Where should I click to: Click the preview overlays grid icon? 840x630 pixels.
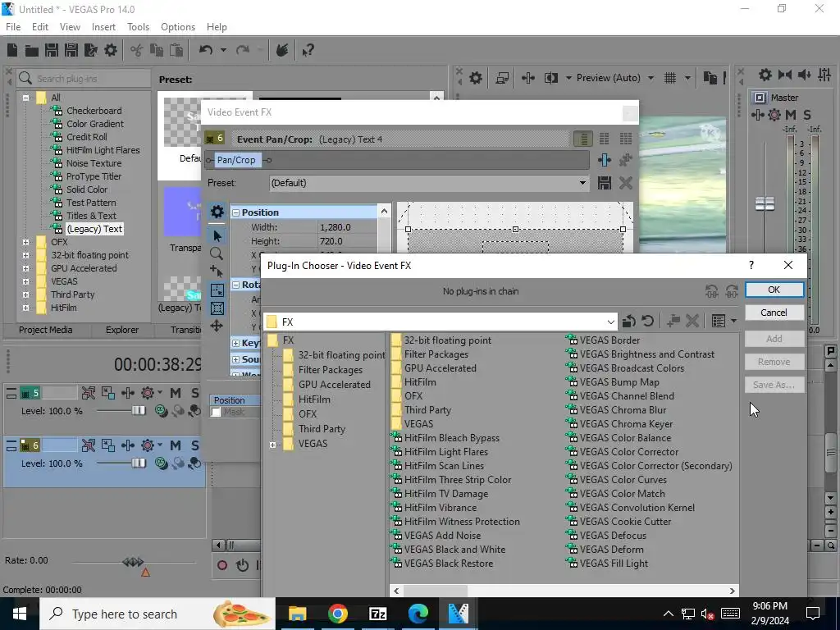click(x=670, y=78)
